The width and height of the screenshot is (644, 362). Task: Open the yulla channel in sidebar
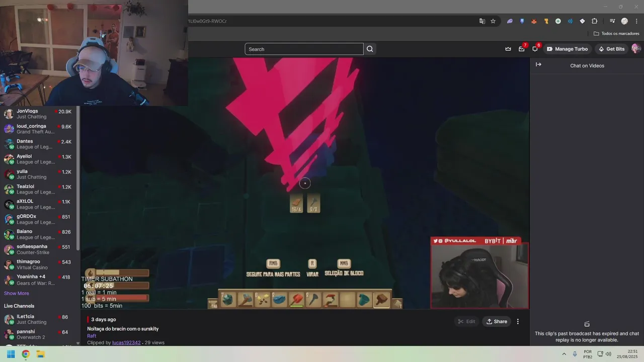(38, 174)
